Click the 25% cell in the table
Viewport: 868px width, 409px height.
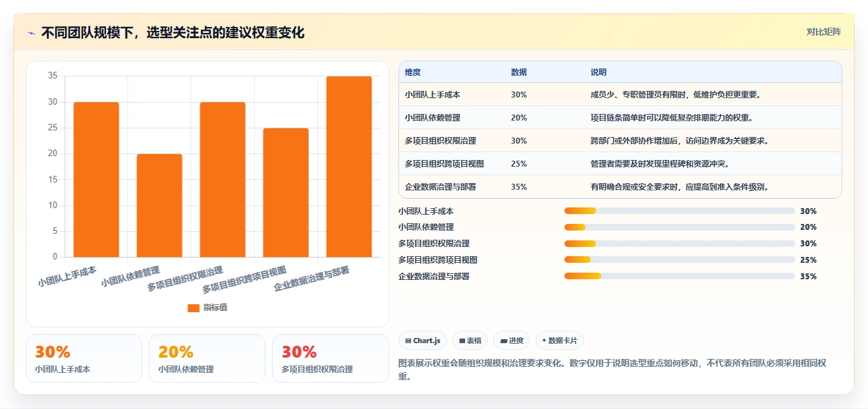(519, 164)
